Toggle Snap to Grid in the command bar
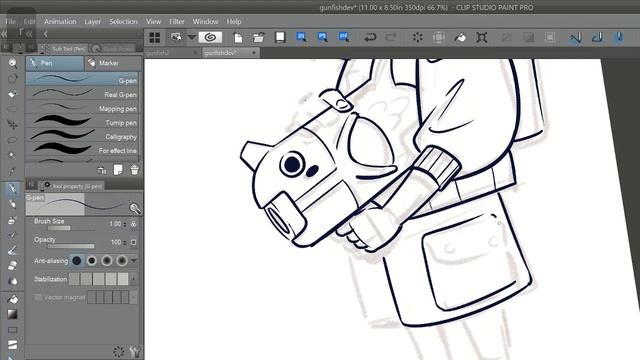This screenshot has width=640, height=360. click(619, 38)
